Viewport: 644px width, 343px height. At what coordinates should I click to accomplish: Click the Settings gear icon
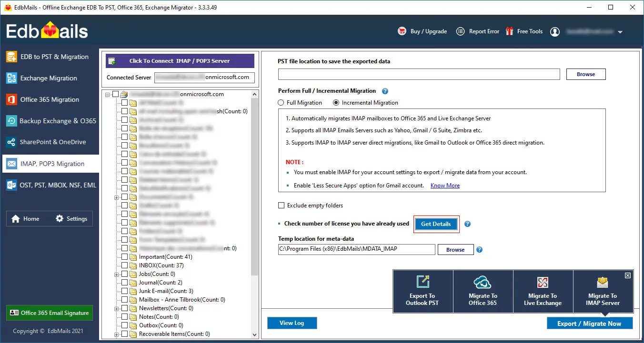pyautogui.click(x=60, y=219)
